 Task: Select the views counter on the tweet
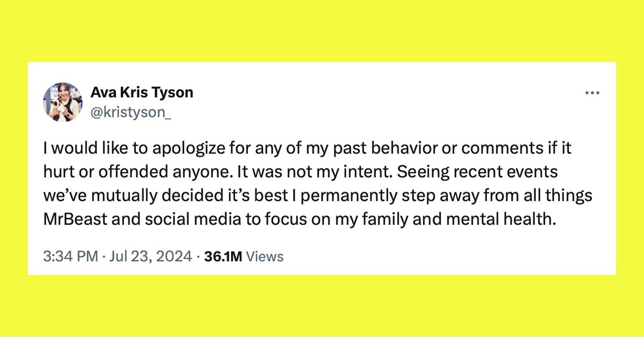click(245, 255)
